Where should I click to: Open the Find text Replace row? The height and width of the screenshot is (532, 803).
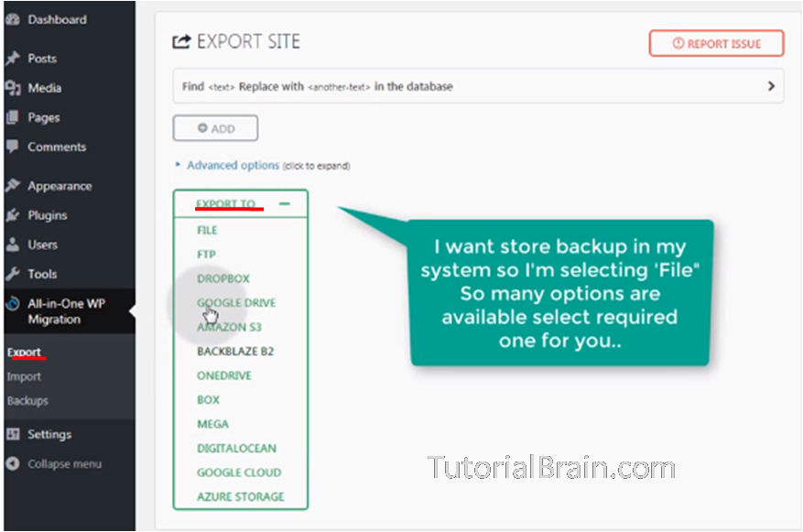478,86
